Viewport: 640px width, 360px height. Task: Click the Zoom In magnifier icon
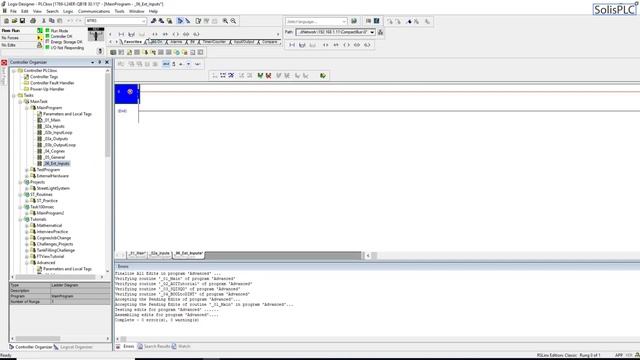[x=225, y=21]
